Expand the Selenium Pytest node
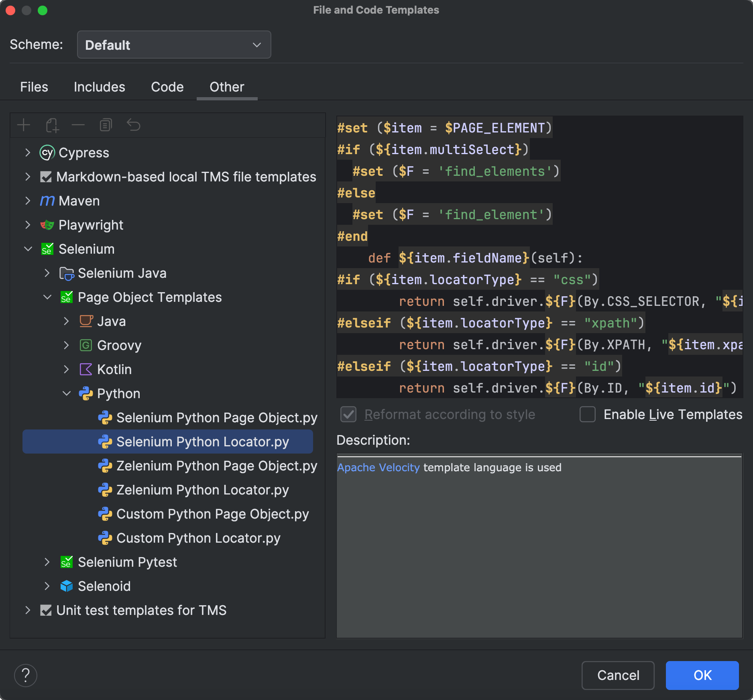This screenshot has height=700, width=753. (47, 562)
